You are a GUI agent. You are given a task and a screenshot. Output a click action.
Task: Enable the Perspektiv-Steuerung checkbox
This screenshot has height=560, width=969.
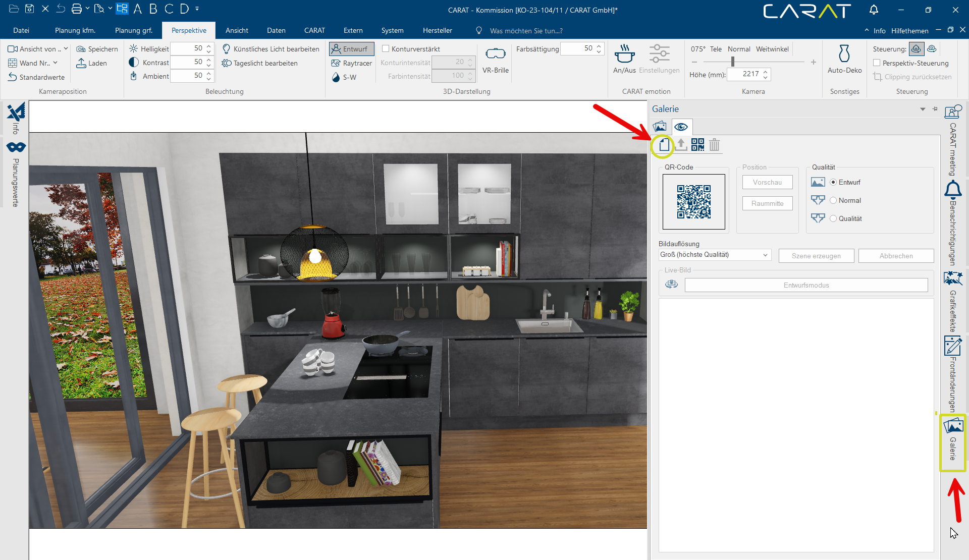(x=877, y=63)
